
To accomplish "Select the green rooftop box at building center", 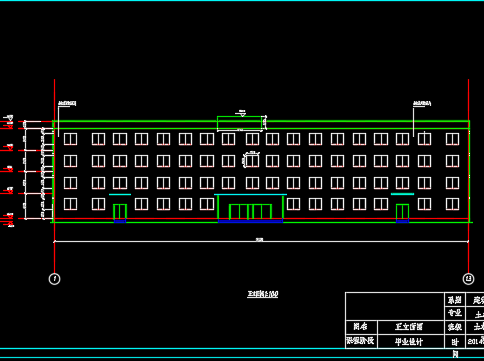I will tap(240, 123).
